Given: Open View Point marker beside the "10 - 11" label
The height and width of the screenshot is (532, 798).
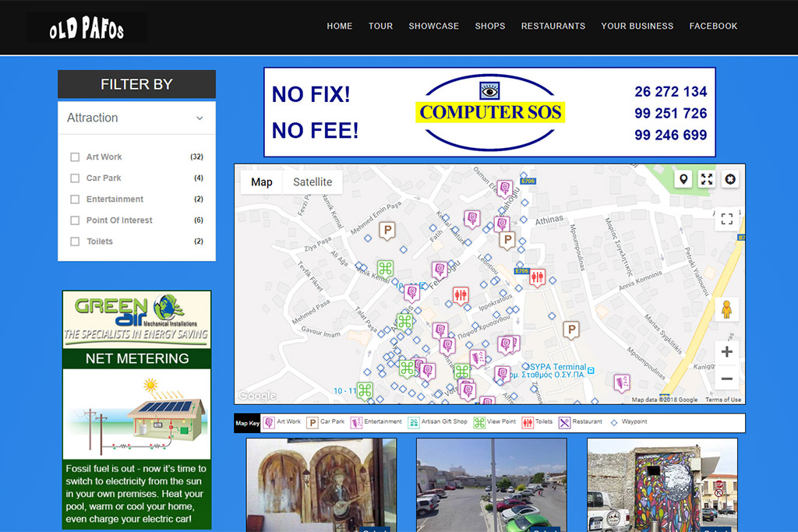Looking at the screenshot, I should [x=365, y=390].
